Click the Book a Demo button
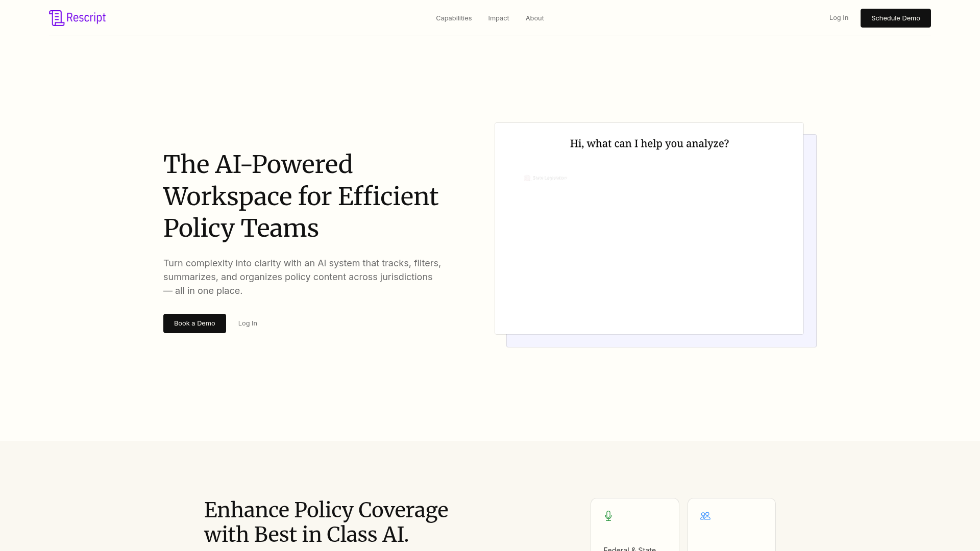Image resolution: width=980 pixels, height=551 pixels. coord(194,323)
